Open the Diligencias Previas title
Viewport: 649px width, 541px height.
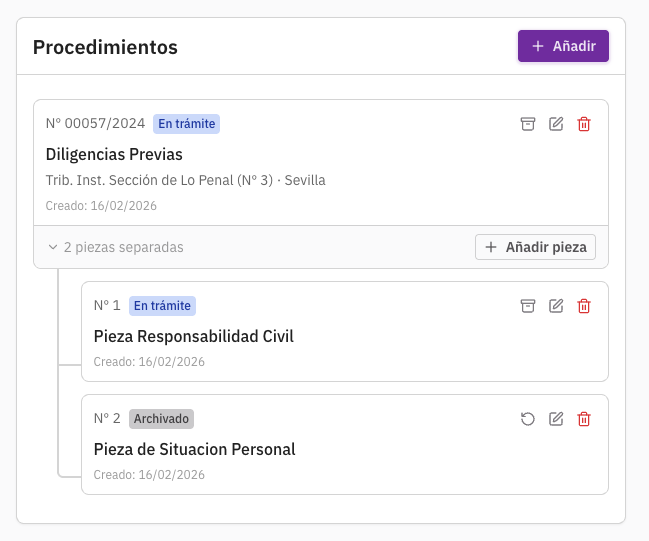[114, 154]
